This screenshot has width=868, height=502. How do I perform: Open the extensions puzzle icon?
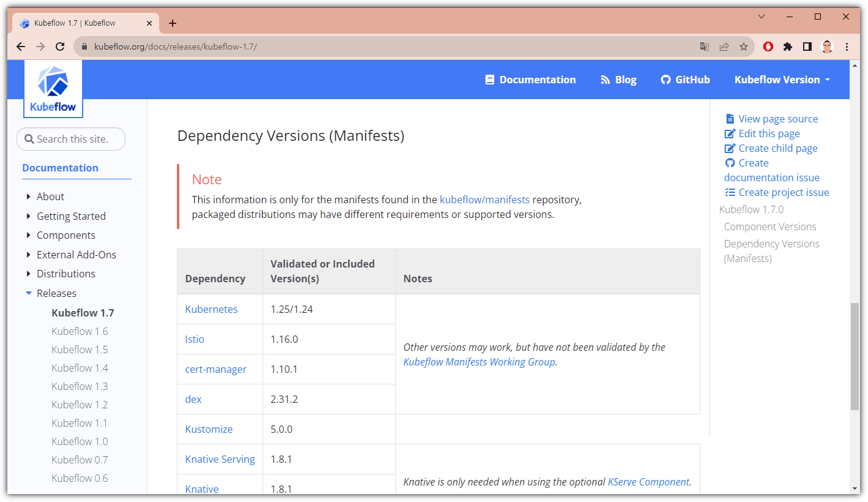point(788,47)
